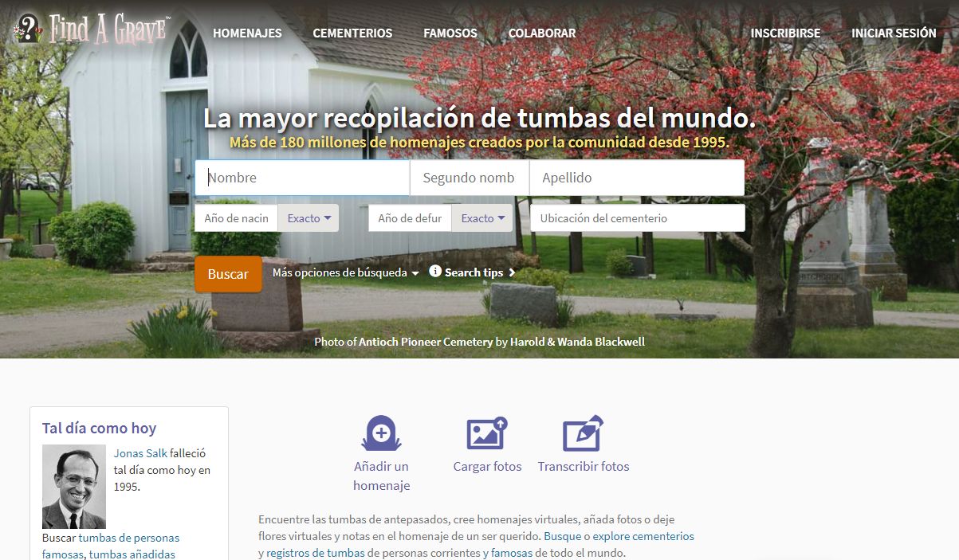Click the chevron after Search tips

[512, 272]
